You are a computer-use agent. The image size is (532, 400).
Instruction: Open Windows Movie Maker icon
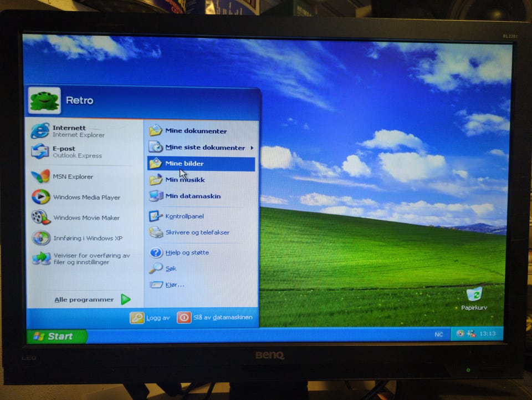[x=40, y=217]
